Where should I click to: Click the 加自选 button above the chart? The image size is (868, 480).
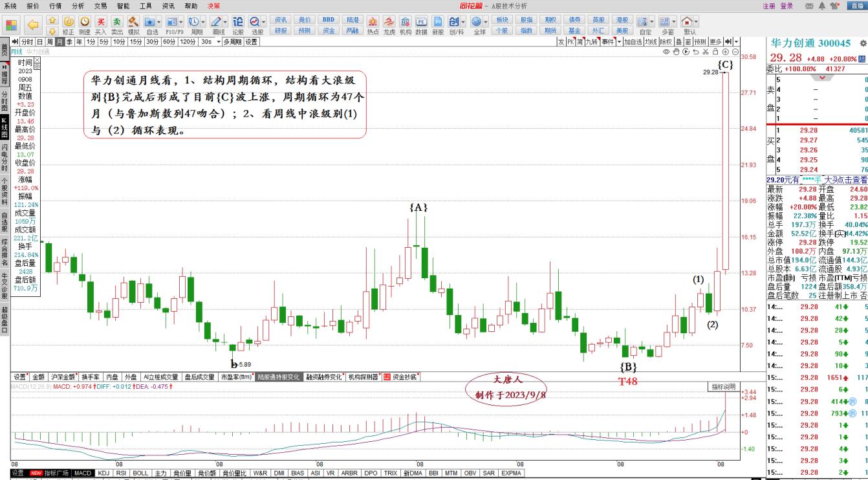pos(633,42)
